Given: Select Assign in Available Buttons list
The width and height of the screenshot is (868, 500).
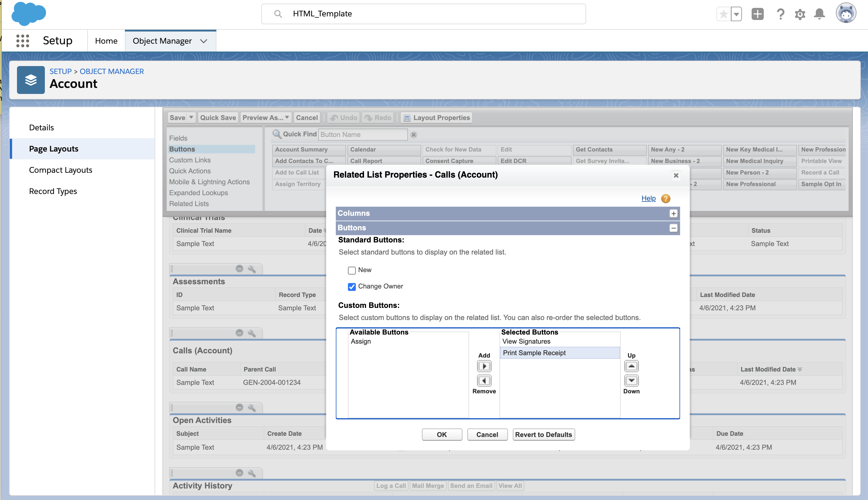Looking at the screenshot, I should tap(361, 341).
